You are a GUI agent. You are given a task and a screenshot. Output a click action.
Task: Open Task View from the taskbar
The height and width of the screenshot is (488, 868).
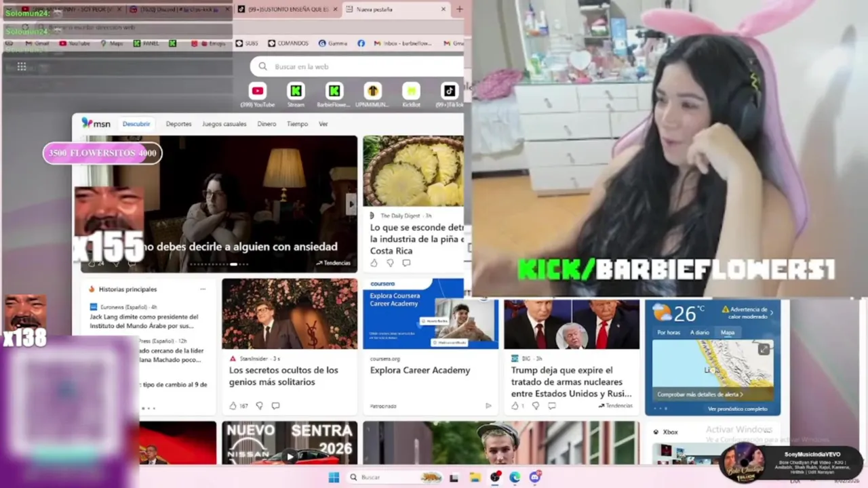click(x=454, y=477)
